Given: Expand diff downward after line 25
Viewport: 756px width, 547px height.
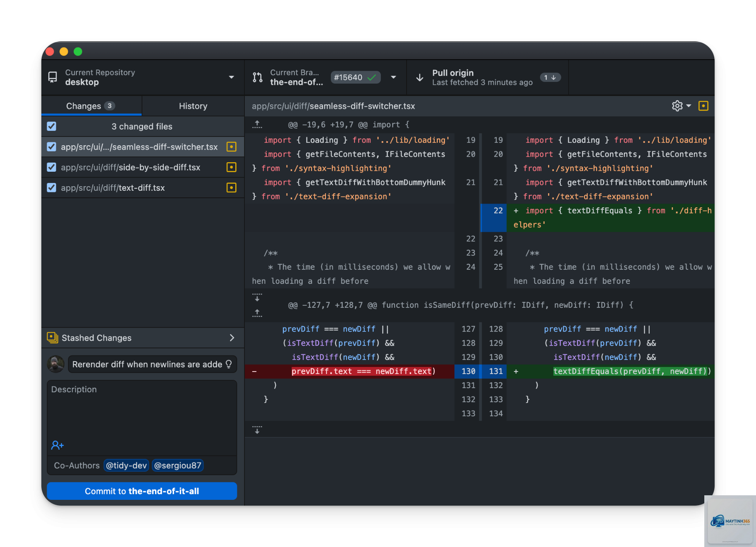Looking at the screenshot, I should tap(257, 297).
